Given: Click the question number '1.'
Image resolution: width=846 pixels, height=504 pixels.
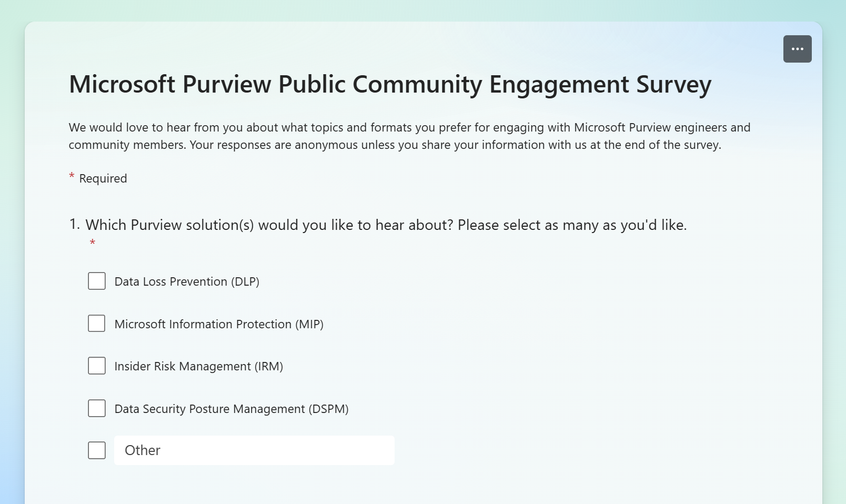Looking at the screenshot, I should 75,225.
